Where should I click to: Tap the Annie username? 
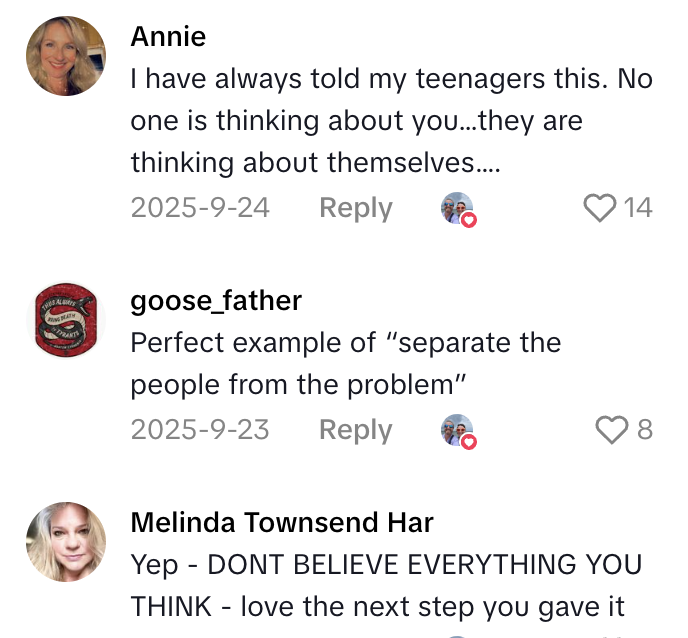pos(168,37)
